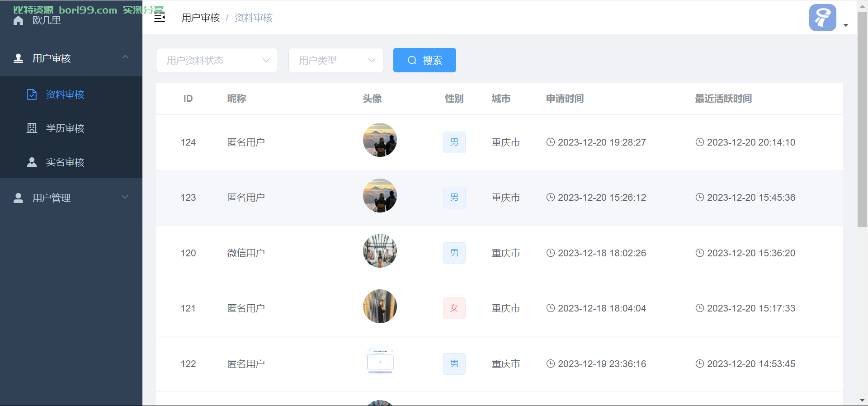Open avatar thumbnail for user 122
The height and width of the screenshot is (406, 868).
click(380, 362)
